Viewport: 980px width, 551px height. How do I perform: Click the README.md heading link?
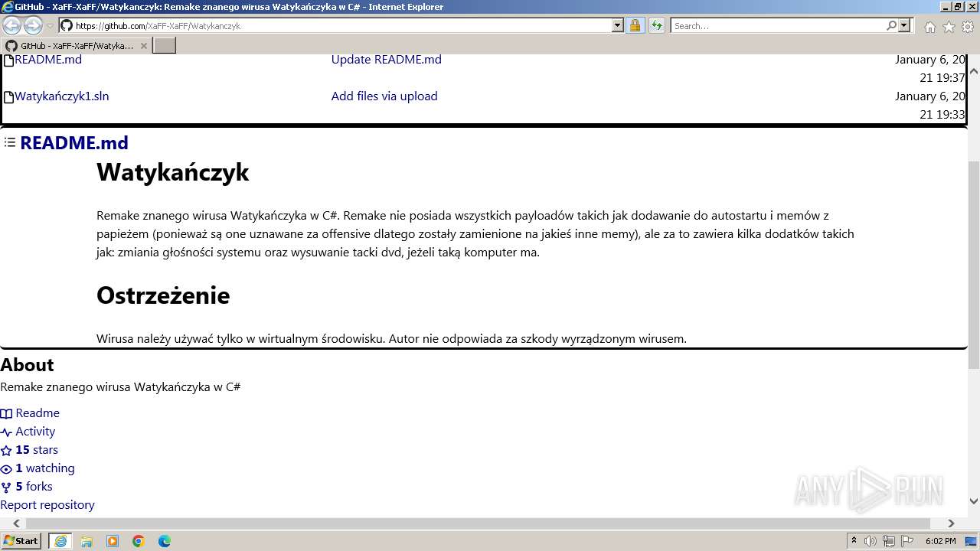click(x=74, y=143)
